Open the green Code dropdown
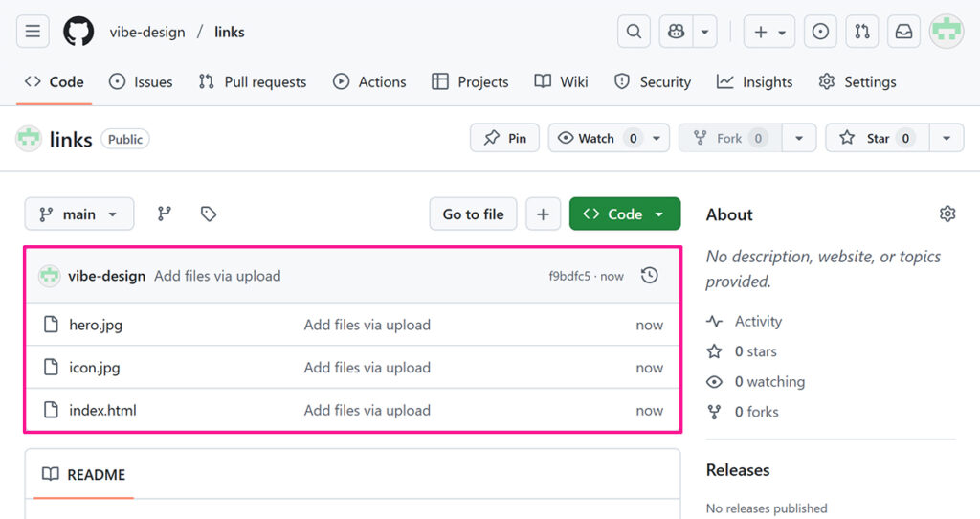980x519 pixels. coord(624,214)
